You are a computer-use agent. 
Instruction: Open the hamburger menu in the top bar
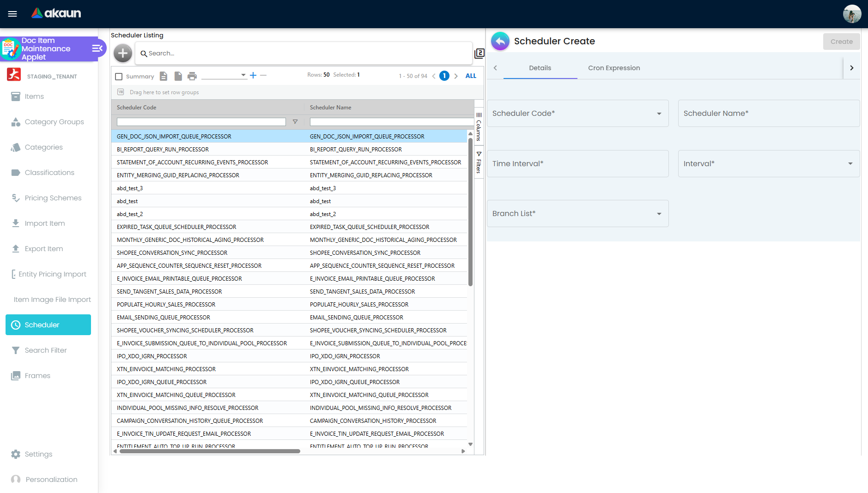pyautogui.click(x=12, y=14)
